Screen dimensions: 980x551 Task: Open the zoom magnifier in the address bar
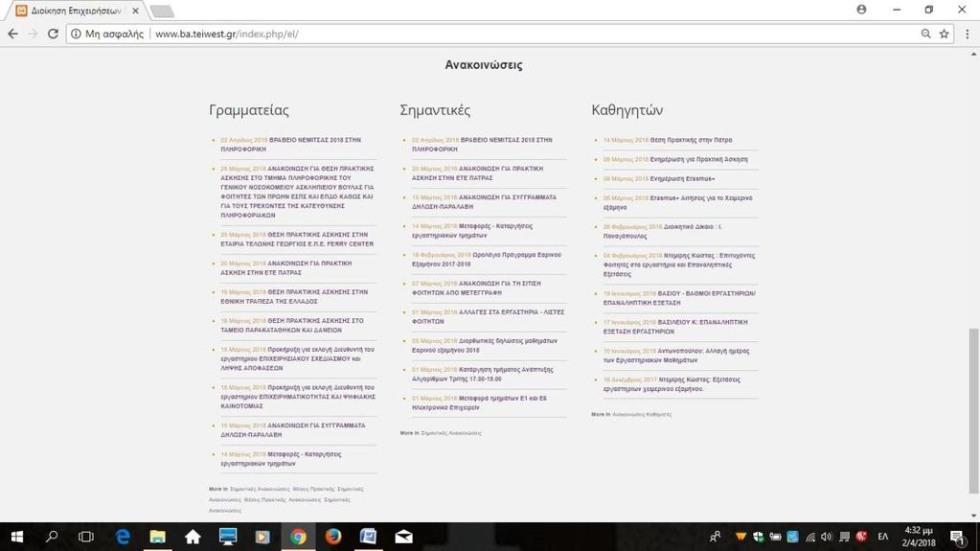(925, 34)
